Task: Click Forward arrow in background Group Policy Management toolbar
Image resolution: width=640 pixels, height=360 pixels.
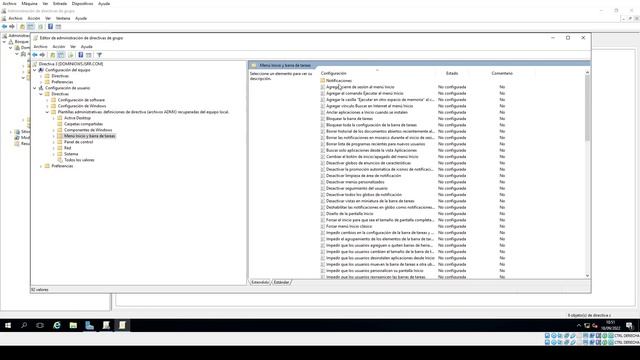Action: pos(12,27)
